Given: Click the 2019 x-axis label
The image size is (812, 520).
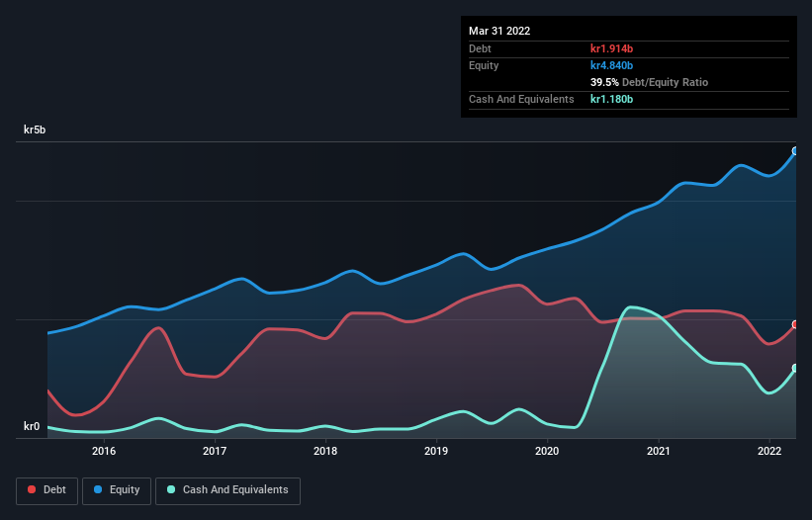Looking at the screenshot, I should tap(436, 451).
